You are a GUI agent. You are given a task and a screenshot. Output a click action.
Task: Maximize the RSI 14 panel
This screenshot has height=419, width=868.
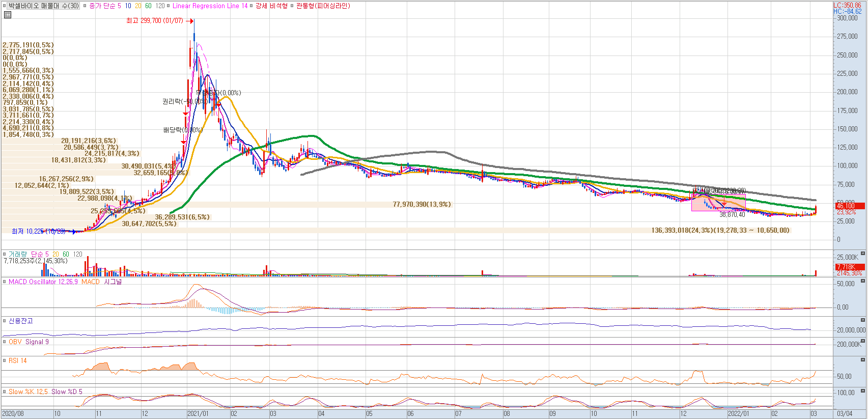[863, 359]
